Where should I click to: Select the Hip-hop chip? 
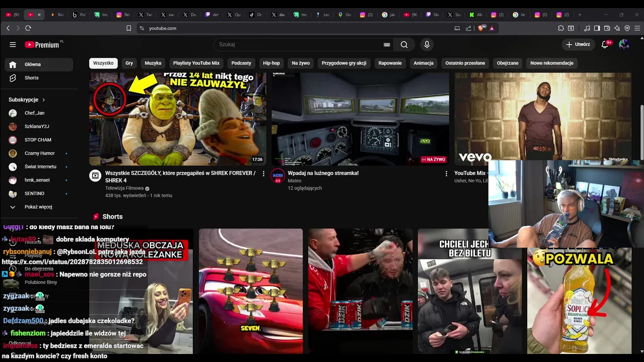coord(271,63)
